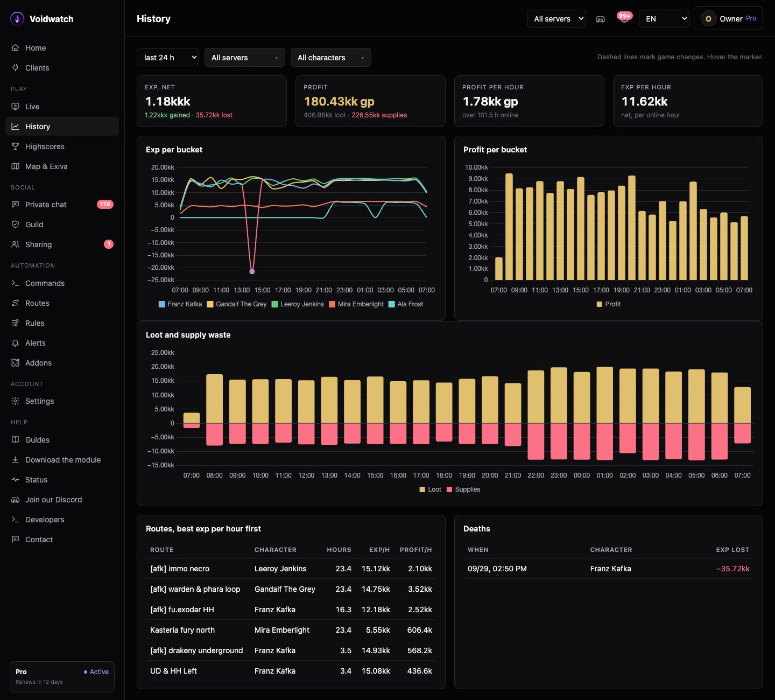This screenshot has width=775, height=700.
Task: Click the Pro label next to Owner
Action: [x=751, y=18]
